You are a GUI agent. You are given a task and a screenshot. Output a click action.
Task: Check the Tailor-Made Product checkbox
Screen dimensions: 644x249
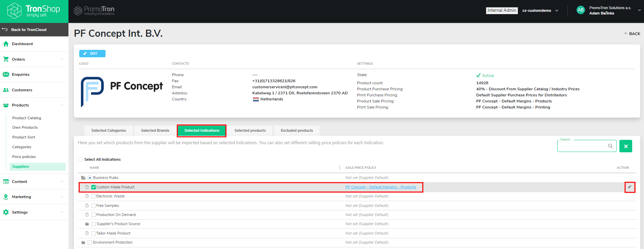94,233
